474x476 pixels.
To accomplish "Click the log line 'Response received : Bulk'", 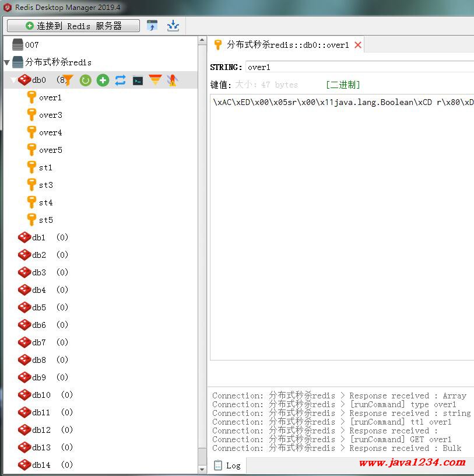I will coord(405,448).
